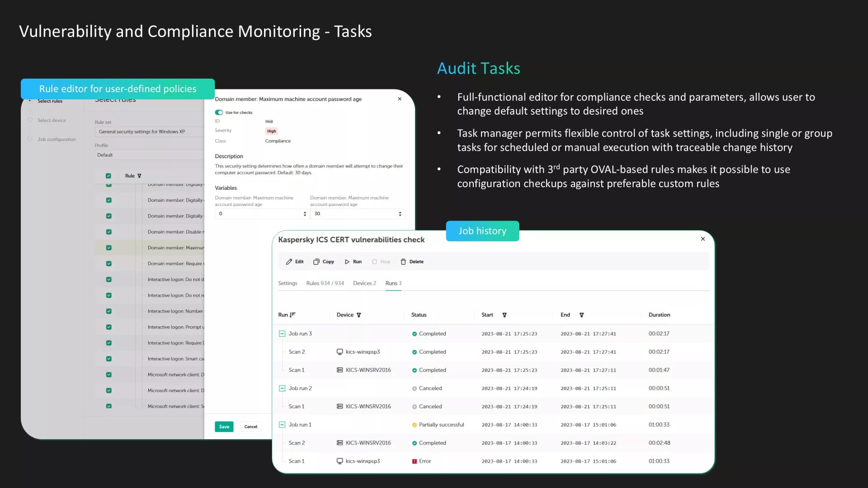The height and width of the screenshot is (488, 868).
Task: Close the Kaspersky ICS CERT vulnerabilities check panel
Action: [x=703, y=239]
